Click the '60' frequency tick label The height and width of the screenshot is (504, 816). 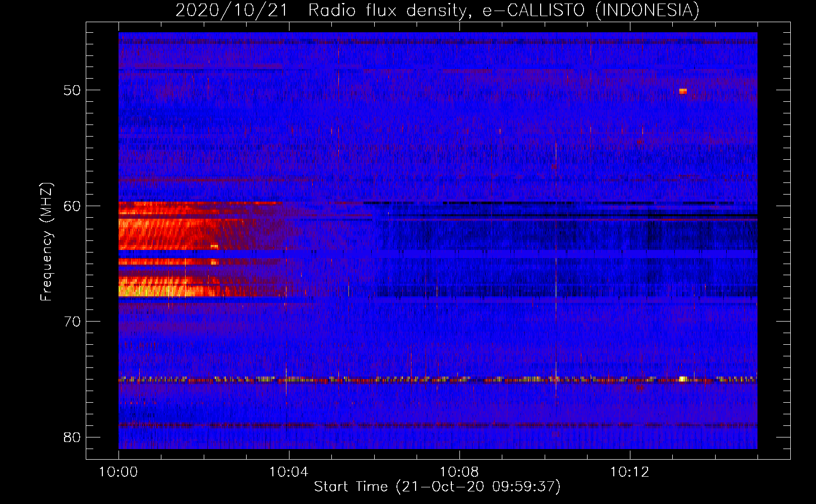(x=72, y=206)
